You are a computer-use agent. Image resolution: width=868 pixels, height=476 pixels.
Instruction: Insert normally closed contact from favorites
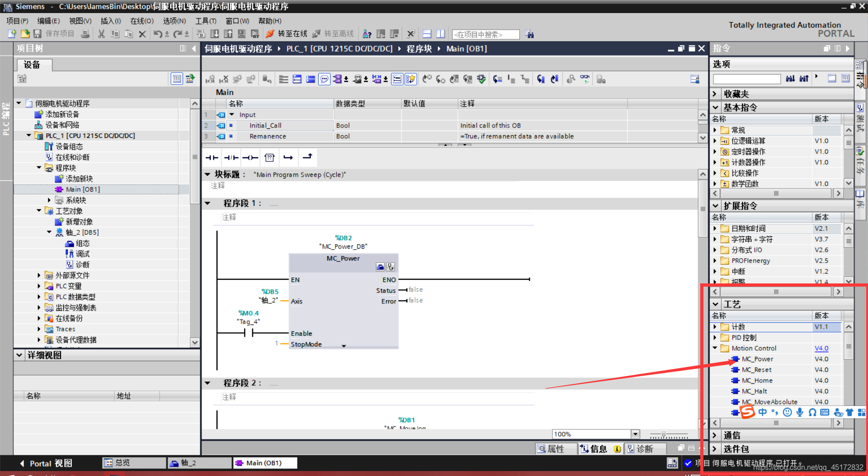pyautogui.click(x=231, y=157)
